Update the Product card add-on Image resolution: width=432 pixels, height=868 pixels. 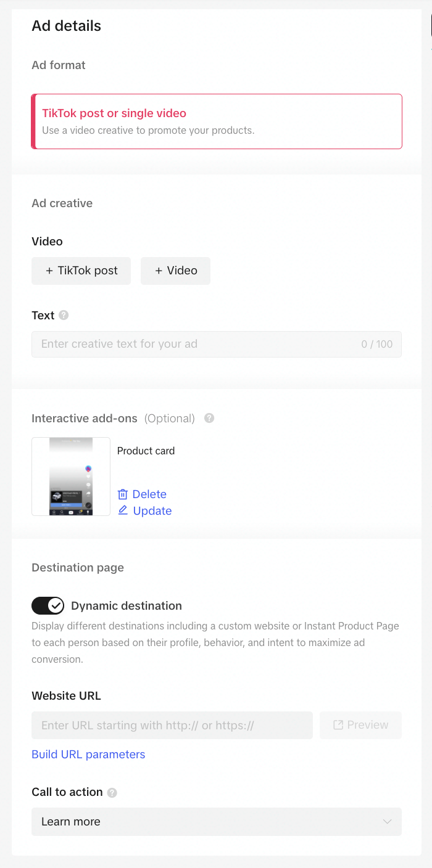(144, 510)
